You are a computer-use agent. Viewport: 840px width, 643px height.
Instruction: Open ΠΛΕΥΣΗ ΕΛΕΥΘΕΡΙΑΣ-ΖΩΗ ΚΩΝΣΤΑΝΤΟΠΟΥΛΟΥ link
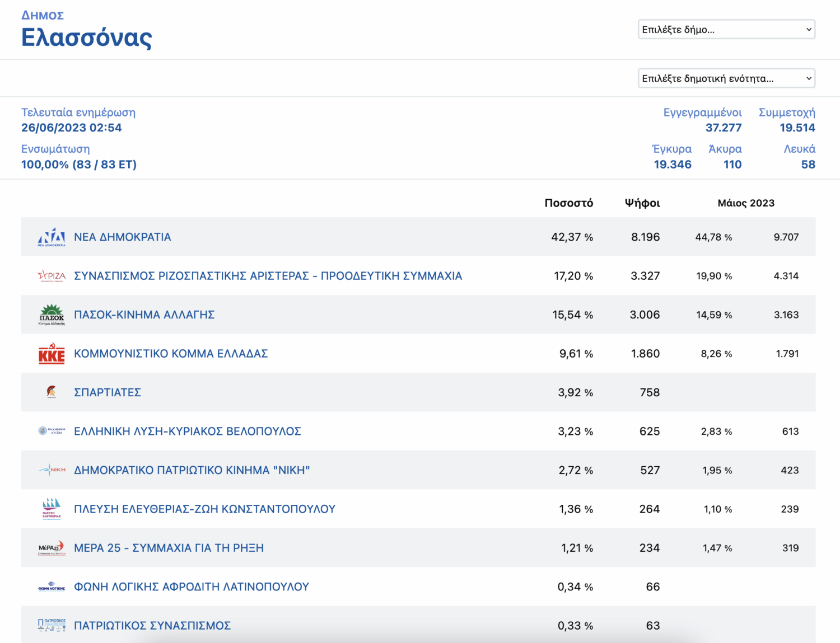(x=205, y=509)
